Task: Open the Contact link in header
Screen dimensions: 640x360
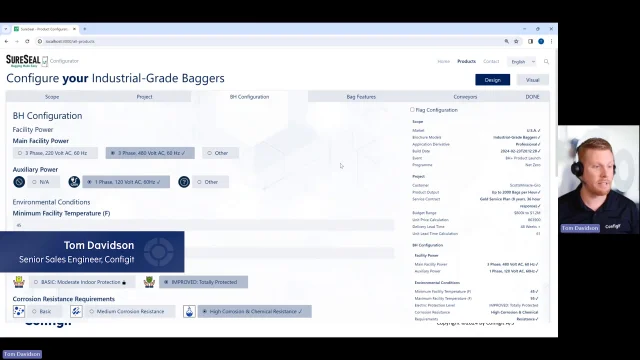Action: 491,61
